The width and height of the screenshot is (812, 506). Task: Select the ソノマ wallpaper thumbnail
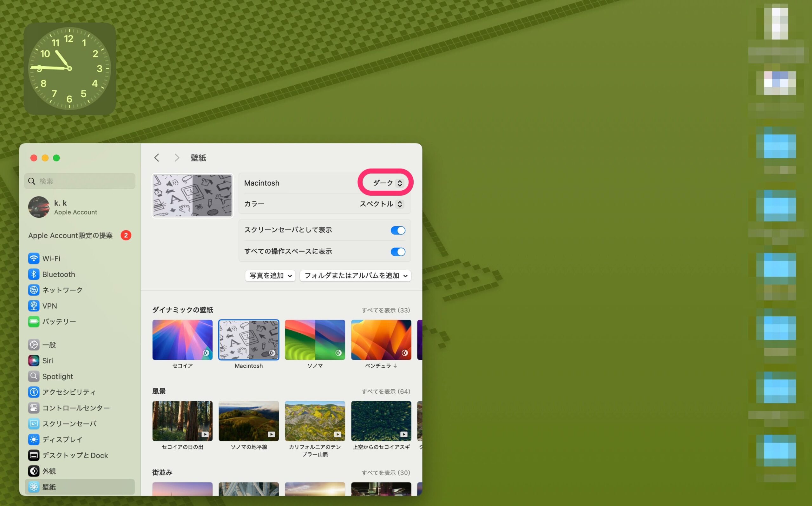(x=315, y=340)
